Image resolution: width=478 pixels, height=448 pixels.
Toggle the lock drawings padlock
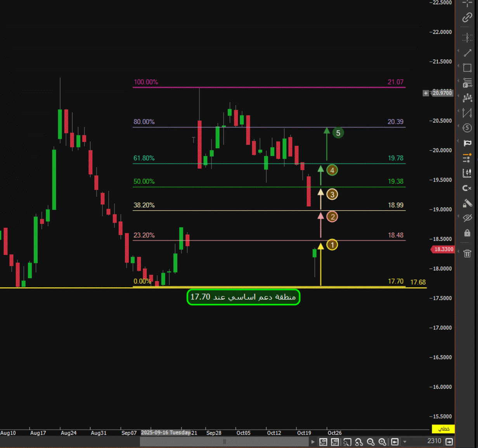coord(467,233)
